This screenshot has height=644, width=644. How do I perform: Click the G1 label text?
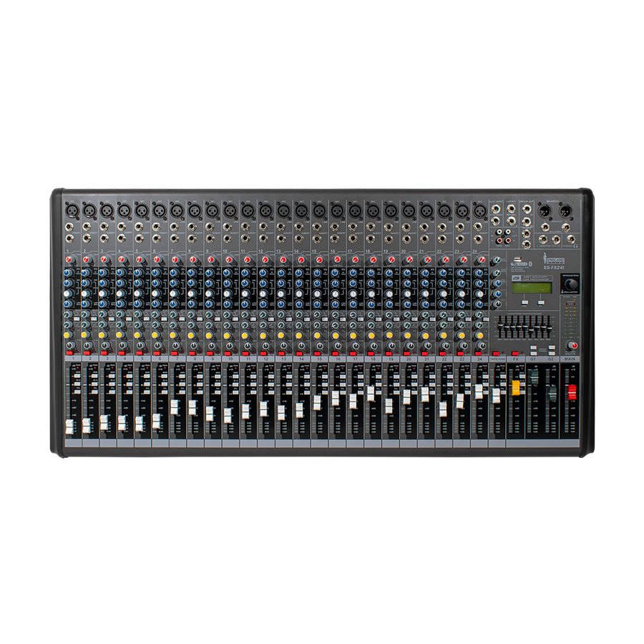533,359
